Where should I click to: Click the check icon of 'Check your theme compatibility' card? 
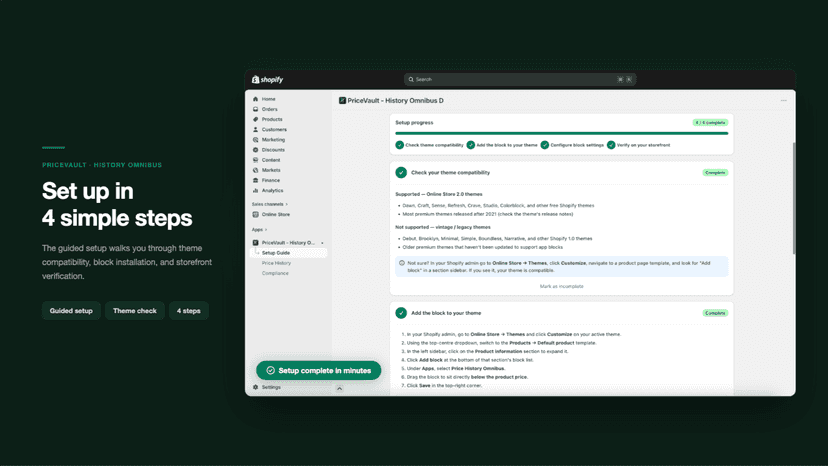point(401,172)
